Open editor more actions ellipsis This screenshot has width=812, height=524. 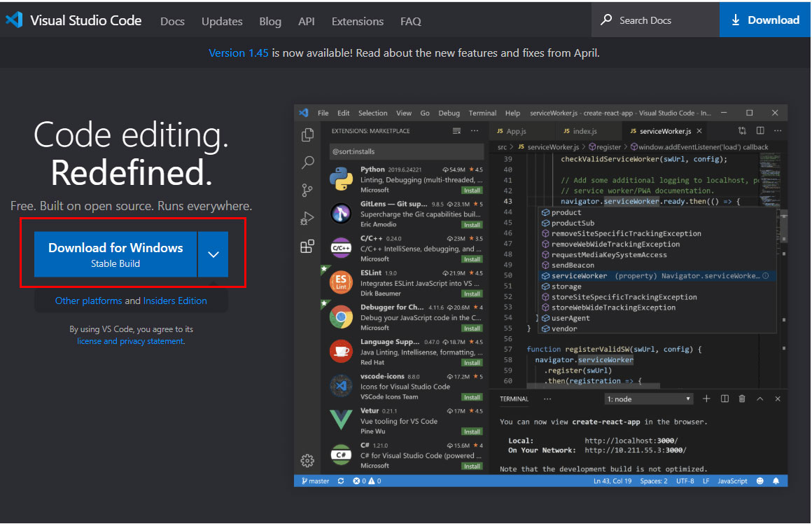coord(777,130)
